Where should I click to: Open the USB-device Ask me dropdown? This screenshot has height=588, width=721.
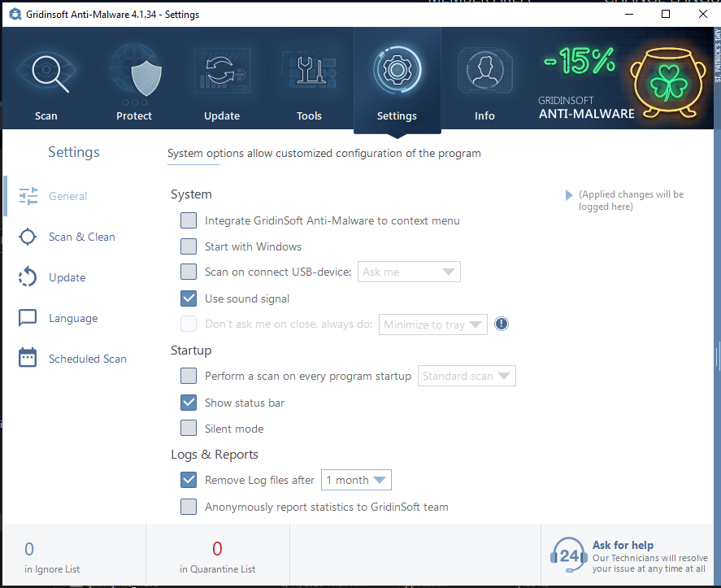[409, 272]
